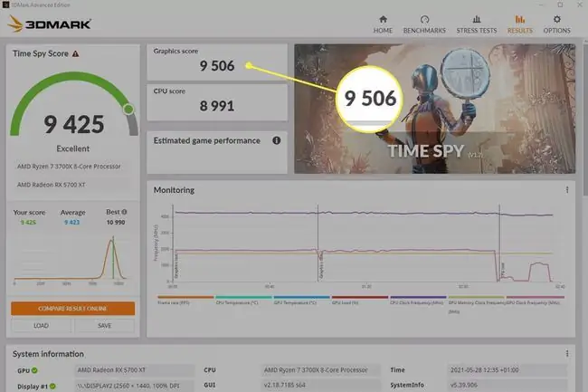588x392 pixels.
Task: Toggle the GPU Temperature legend line
Action: tap(302, 300)
